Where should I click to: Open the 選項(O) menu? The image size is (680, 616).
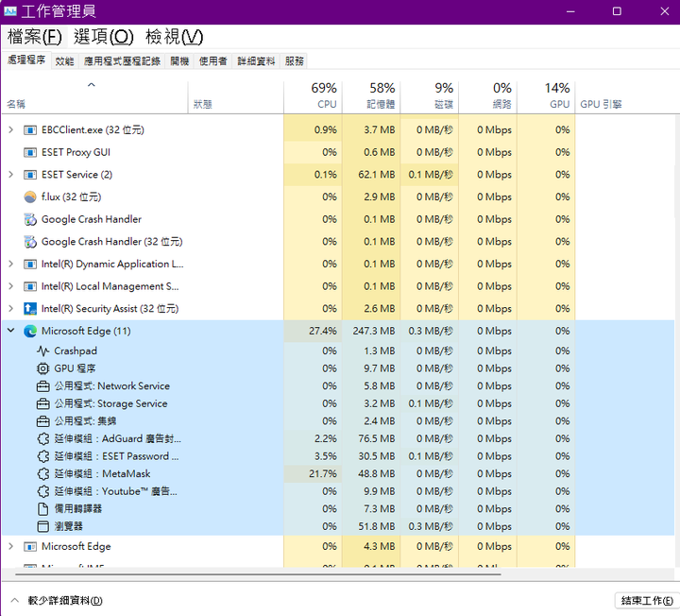coord(104,37)
